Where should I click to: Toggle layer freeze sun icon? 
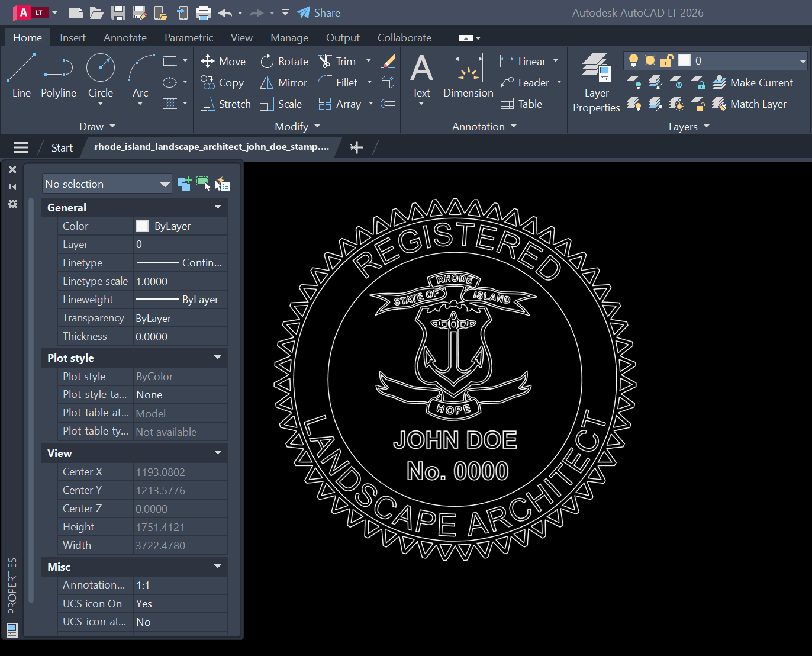point(650,60)
